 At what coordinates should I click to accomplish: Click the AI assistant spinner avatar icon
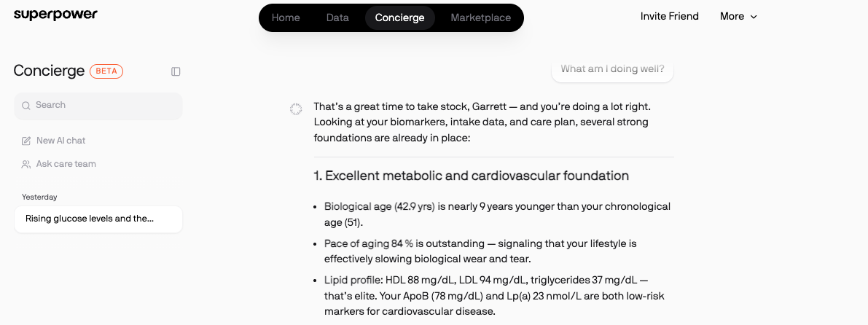(x=296, y=109)
